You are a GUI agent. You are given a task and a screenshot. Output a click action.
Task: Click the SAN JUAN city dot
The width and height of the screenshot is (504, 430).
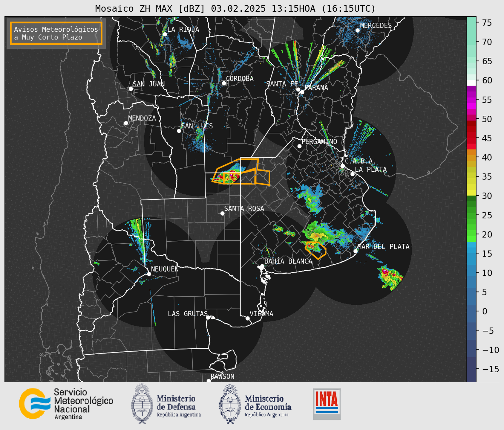pyautogui.click(x=131, y=89)
